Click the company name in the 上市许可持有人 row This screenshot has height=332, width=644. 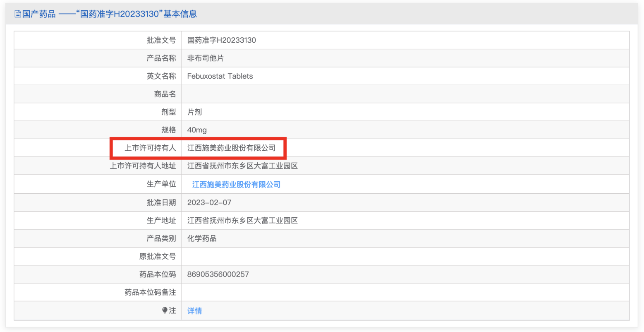point(231,148)
